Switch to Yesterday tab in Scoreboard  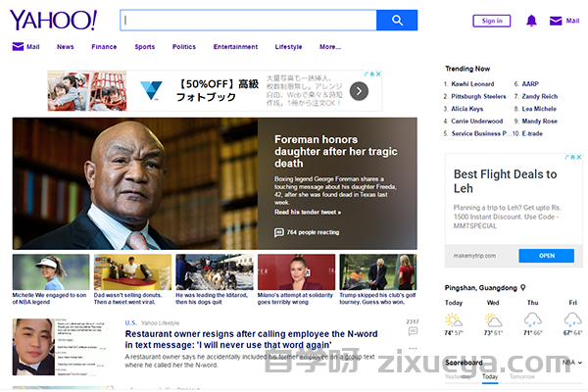458,376
